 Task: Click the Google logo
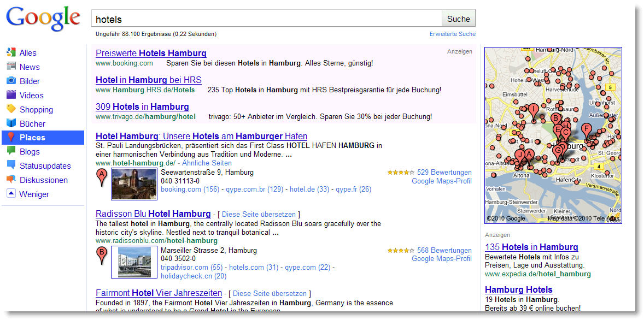pos(43,19)
